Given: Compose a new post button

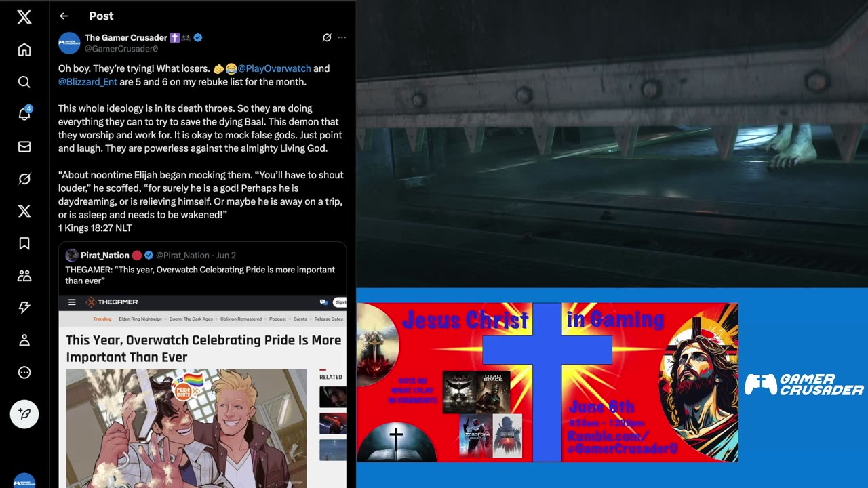Looking at the screenshot, I should coord(24,414).
